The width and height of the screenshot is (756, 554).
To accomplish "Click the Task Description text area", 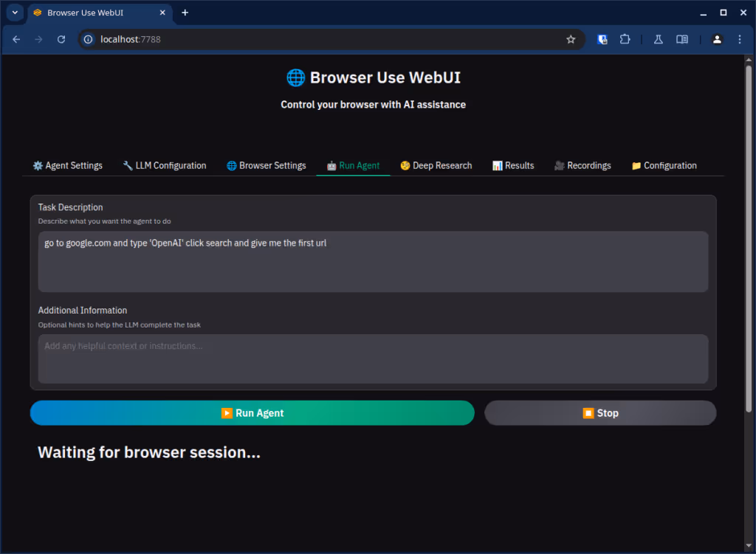I will 373,262.
